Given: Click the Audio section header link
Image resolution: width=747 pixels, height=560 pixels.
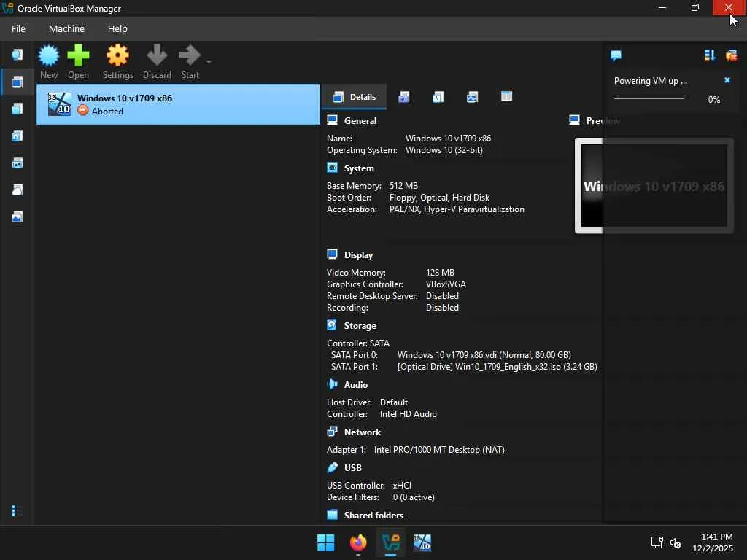Looking at the screenshot, I should 356,385.
